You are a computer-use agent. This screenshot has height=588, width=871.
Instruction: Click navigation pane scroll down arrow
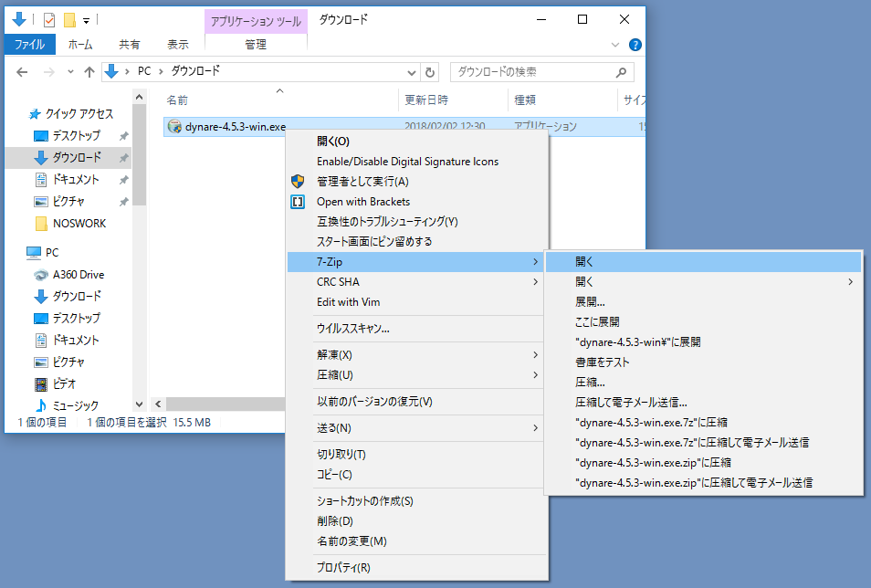pyautogui.click(x=140, y=404)
